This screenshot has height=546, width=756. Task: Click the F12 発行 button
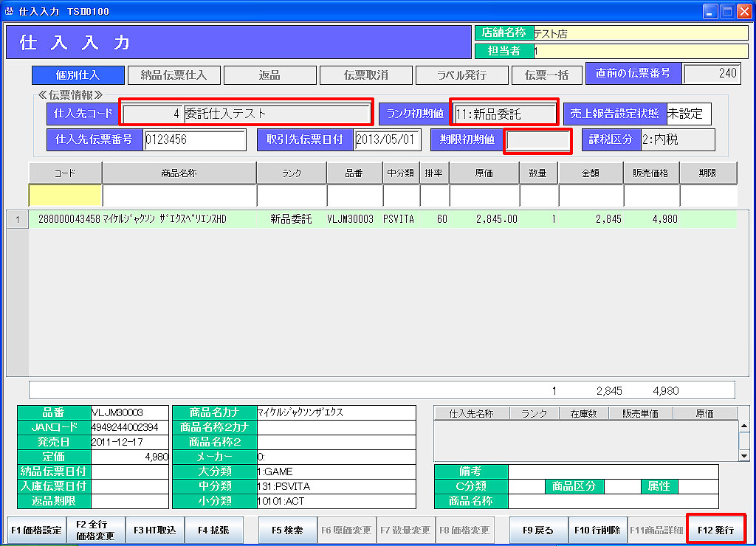[715, 530]
